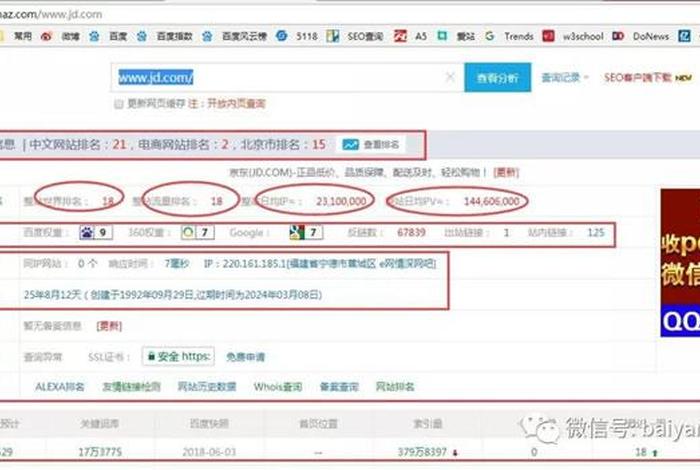Click the blue 查询分析 button
Screen dimensions: 700x470
pos(498,78)
